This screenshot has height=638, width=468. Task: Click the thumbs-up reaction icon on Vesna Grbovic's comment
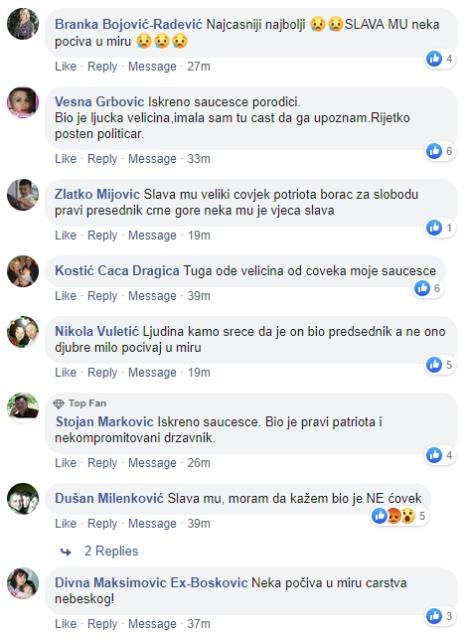(x=434, y=151)
